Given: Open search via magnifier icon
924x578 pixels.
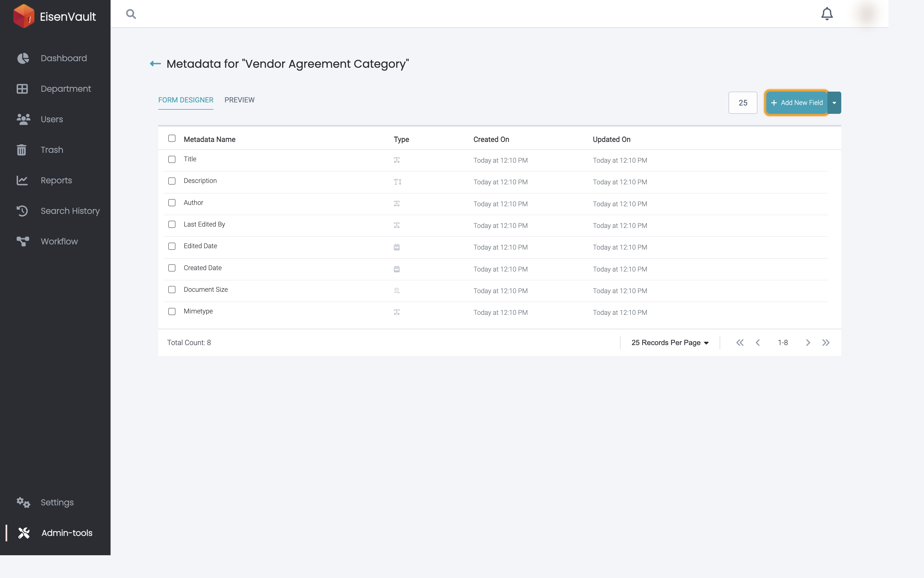Looking at the screenshot, I should point(131,14).
